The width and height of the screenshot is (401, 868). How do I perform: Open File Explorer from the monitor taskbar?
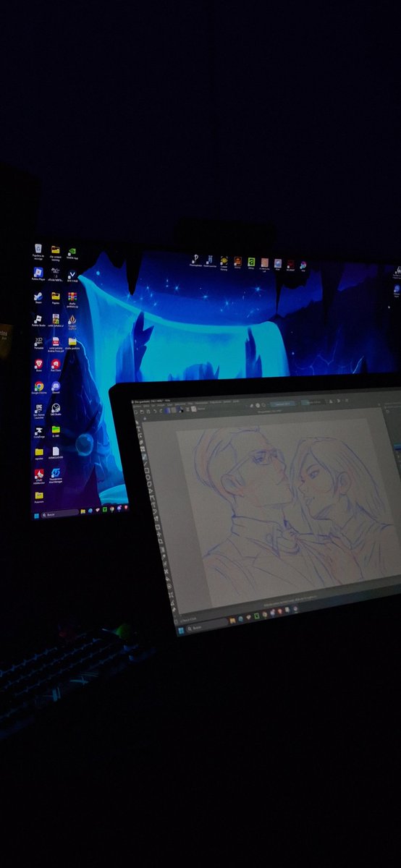[x=83, y=511]
